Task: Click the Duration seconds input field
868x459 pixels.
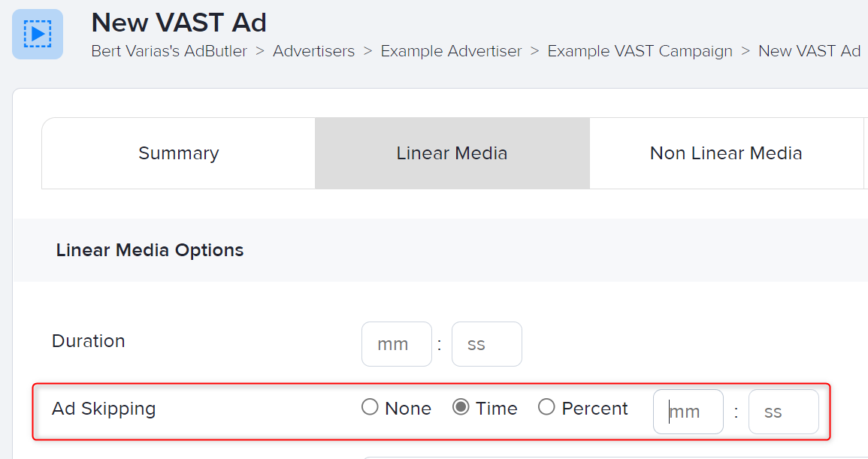Action: pos(486,343)
